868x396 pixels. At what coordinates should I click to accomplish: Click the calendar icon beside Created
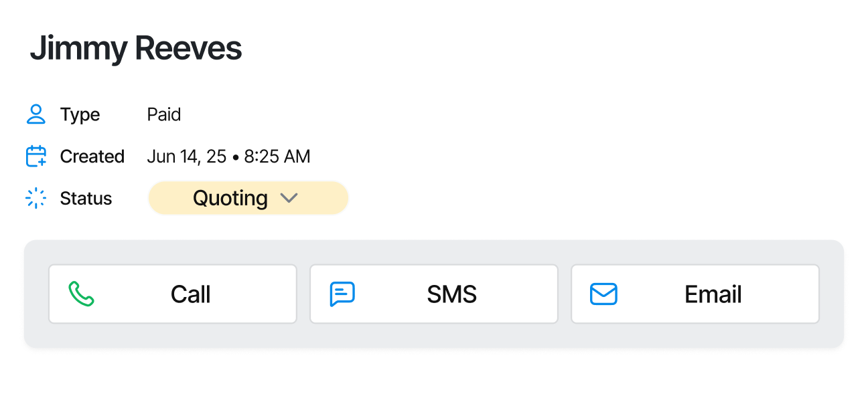(x=35, y=156)
